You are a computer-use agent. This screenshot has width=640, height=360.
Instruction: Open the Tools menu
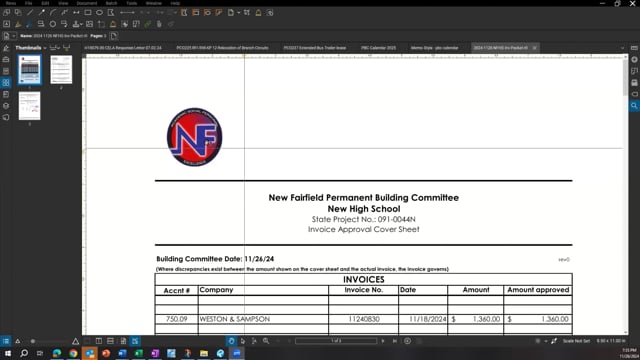tap(131, 3)
